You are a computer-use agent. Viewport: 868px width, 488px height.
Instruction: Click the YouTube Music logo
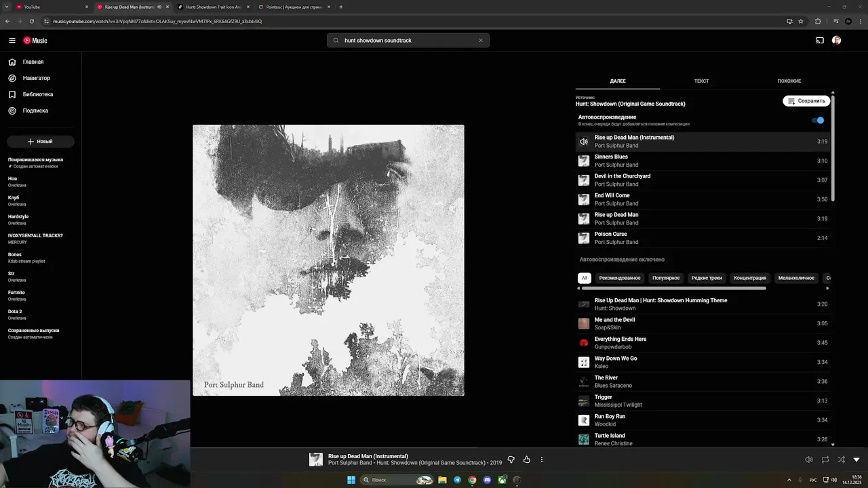35,41
